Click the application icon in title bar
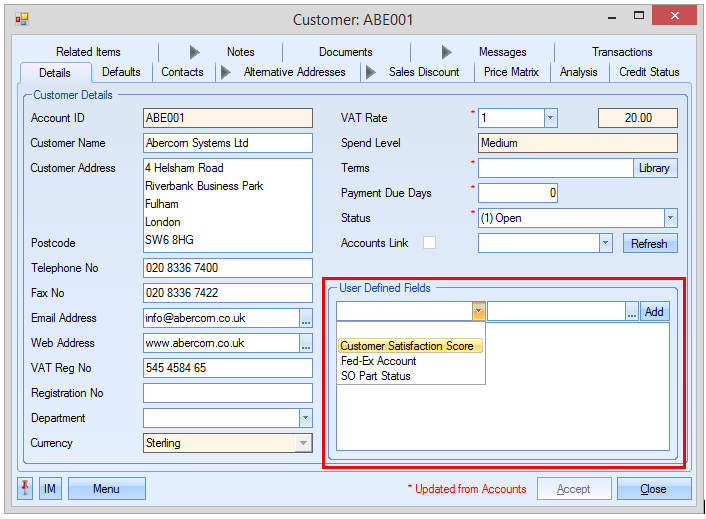 pyautogui.click(x=22, y=19)
